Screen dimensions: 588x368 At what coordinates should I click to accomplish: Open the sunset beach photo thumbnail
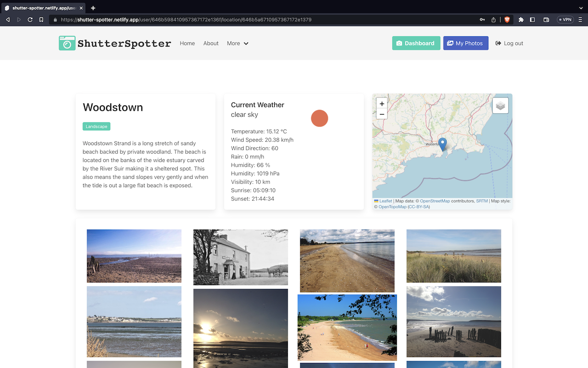pos(240,328)
